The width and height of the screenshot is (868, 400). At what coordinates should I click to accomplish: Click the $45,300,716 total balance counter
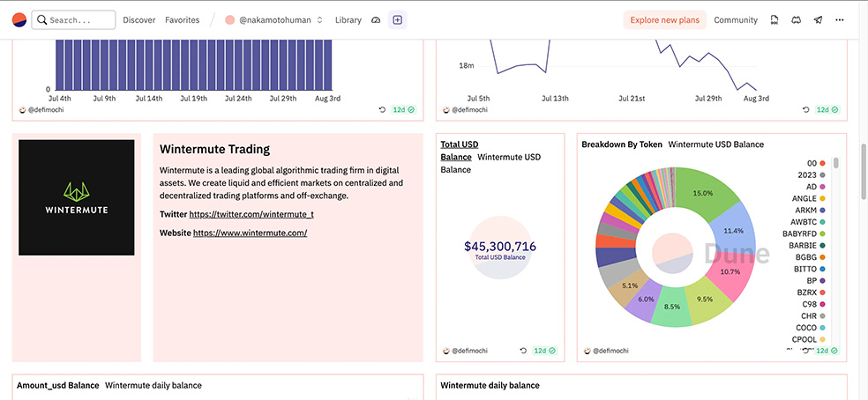point(500,246)
